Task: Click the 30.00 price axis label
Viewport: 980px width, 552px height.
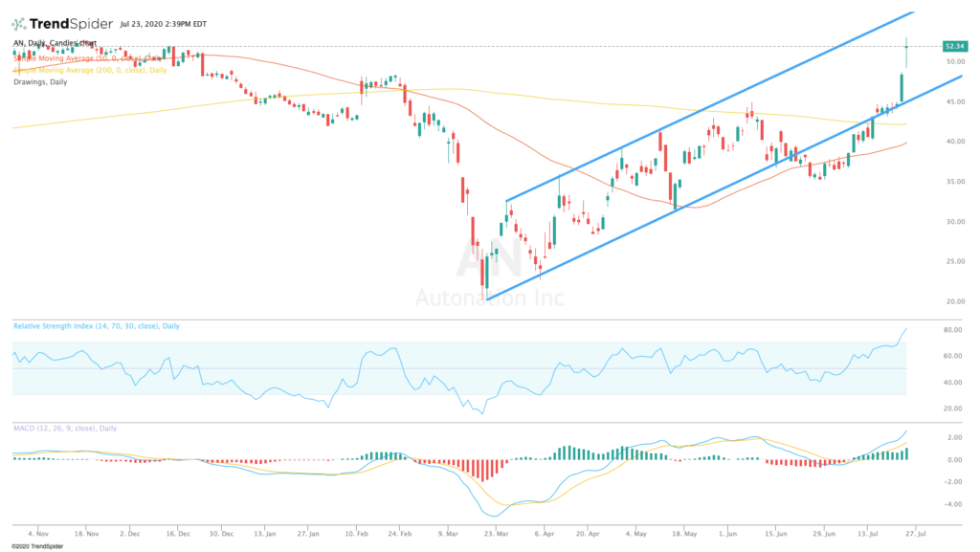Action: pos(955,222)
